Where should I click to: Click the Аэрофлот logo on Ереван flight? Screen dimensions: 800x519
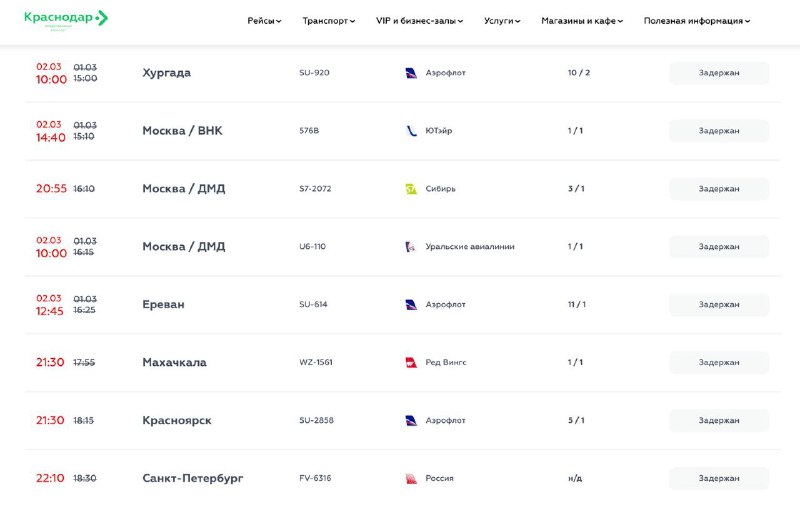click(x=411, y=305)
